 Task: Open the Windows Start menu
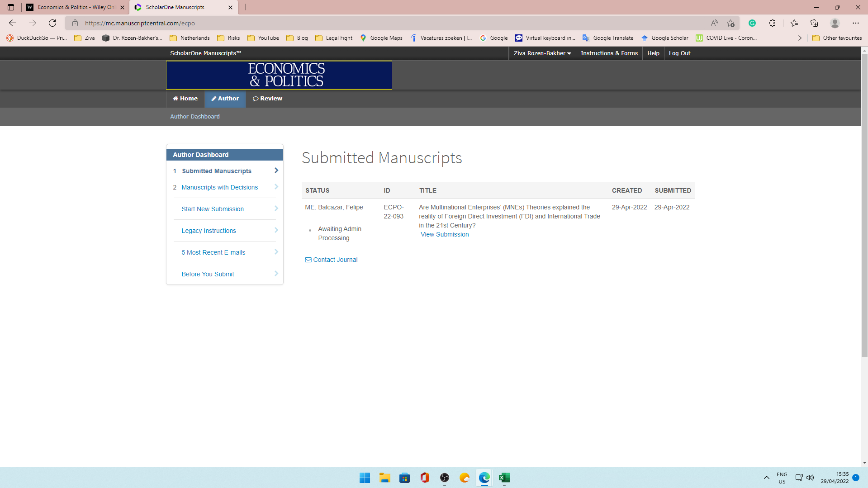click(365, 478)
